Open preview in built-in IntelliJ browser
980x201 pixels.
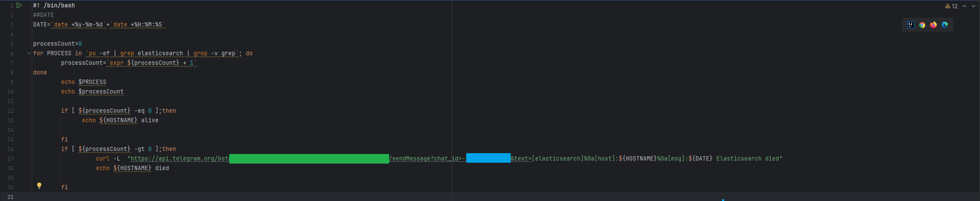[x=910, y=25]
